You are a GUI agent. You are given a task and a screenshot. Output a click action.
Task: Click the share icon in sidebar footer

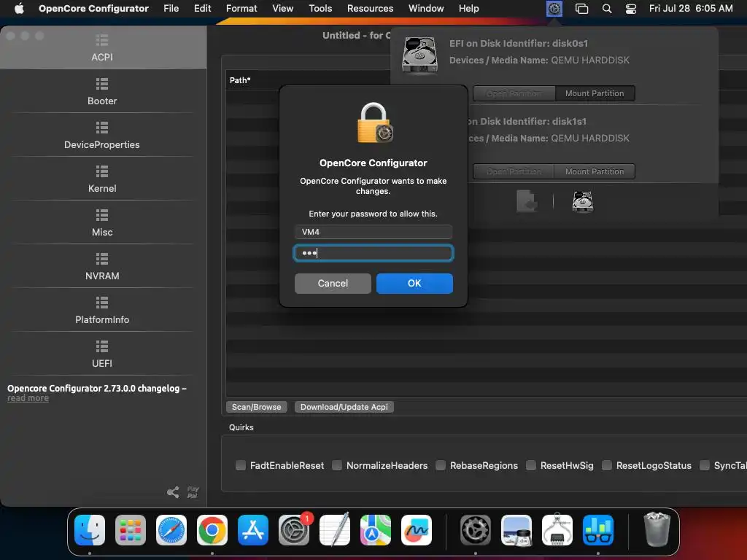(x=173, y=492)
